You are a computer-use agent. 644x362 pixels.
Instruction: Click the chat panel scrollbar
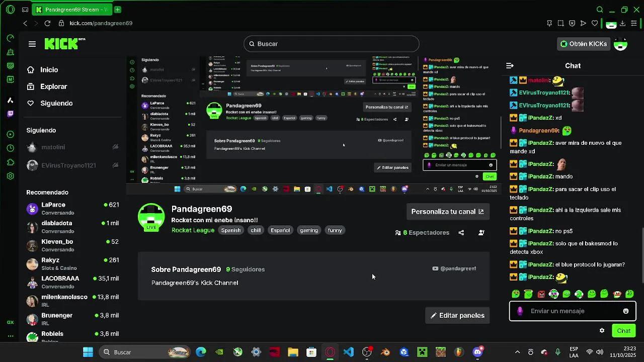(642, 254)
